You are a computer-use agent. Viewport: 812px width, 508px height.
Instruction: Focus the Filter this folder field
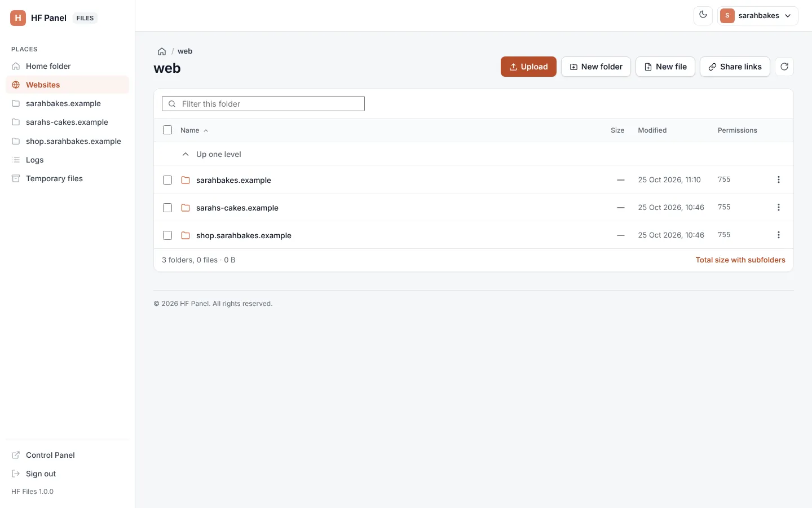pyautogui.click(x=263, y=104)
